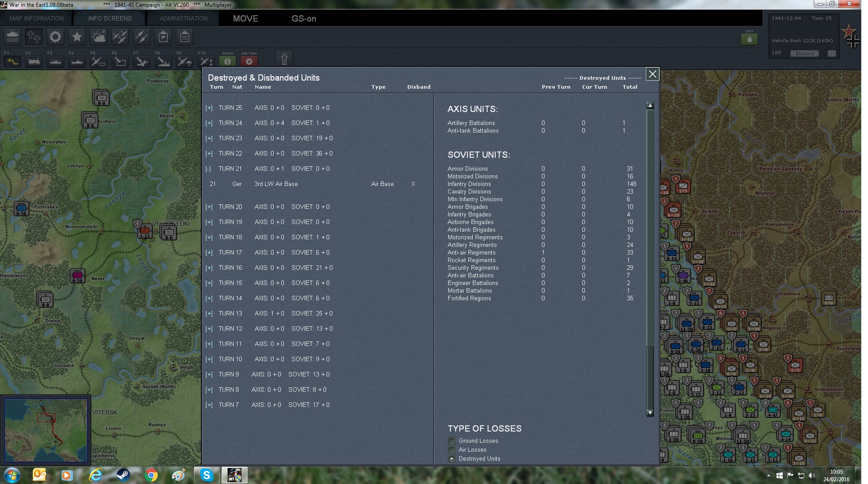
Task: Select F8 bomb city mode icon
Action: coord(163,61)
